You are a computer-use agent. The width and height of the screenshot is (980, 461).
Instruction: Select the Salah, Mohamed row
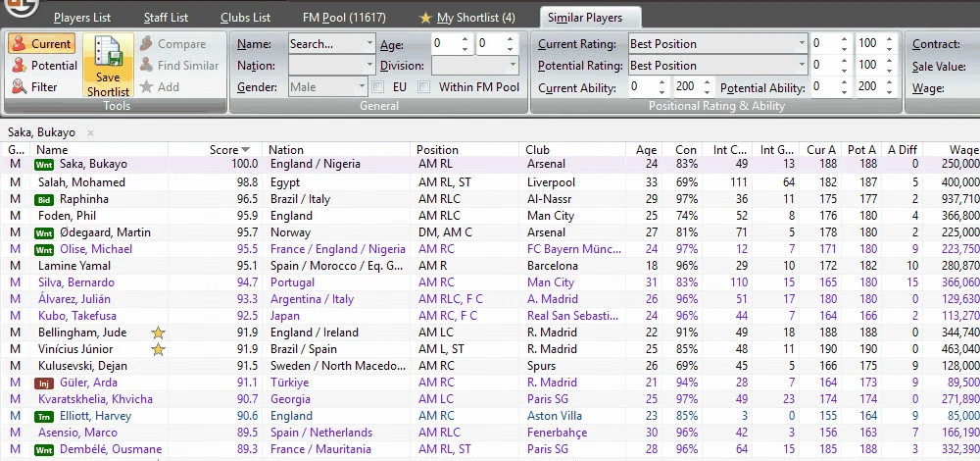(490, 182)
